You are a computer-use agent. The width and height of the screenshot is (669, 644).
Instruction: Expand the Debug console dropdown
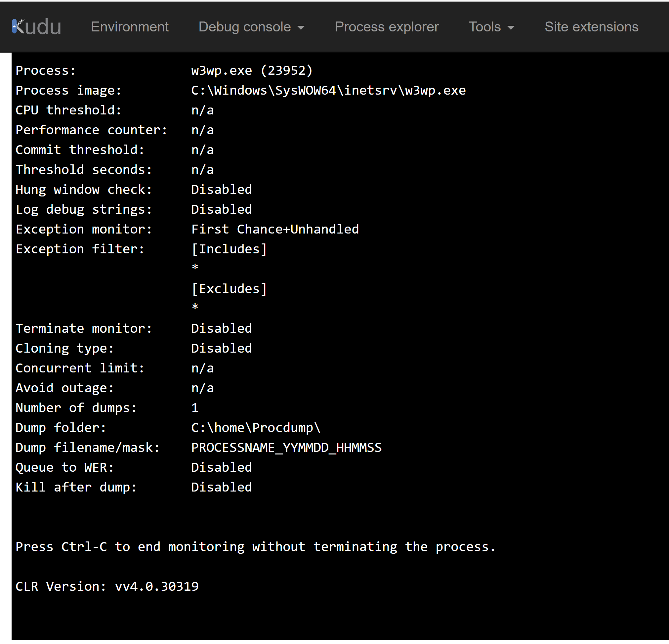(244, 27)
